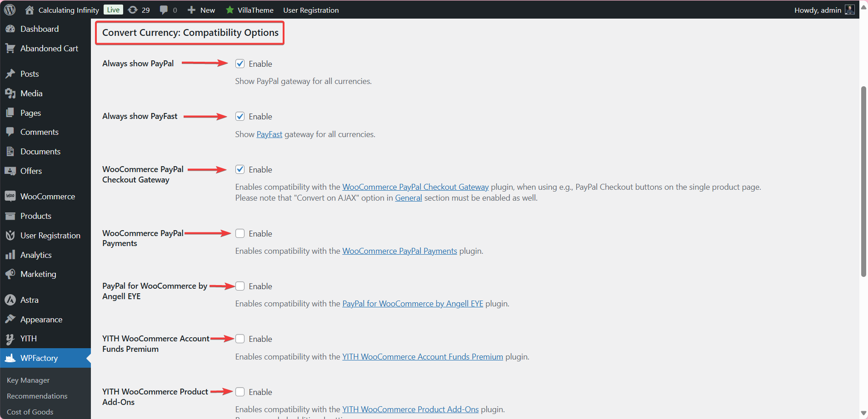Click the Calculating Infinity site name
Viewport: 868px width, 419px height.
coord(69,10)
